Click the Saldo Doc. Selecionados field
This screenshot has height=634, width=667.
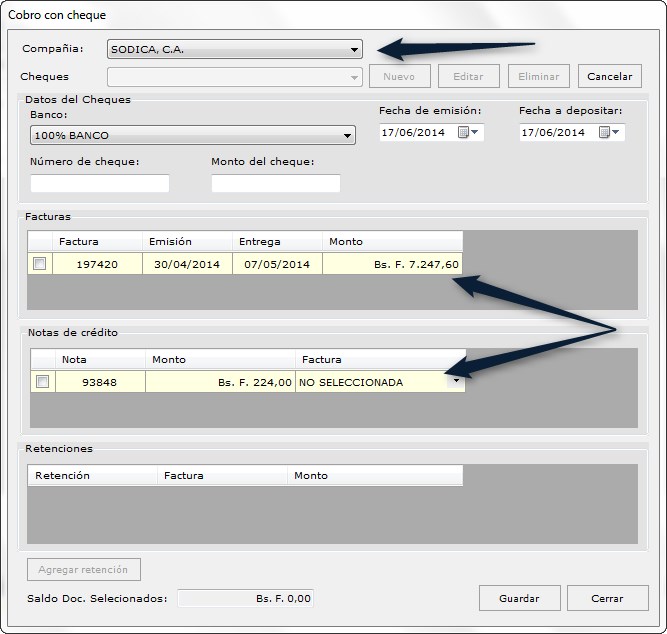(245, 598)
